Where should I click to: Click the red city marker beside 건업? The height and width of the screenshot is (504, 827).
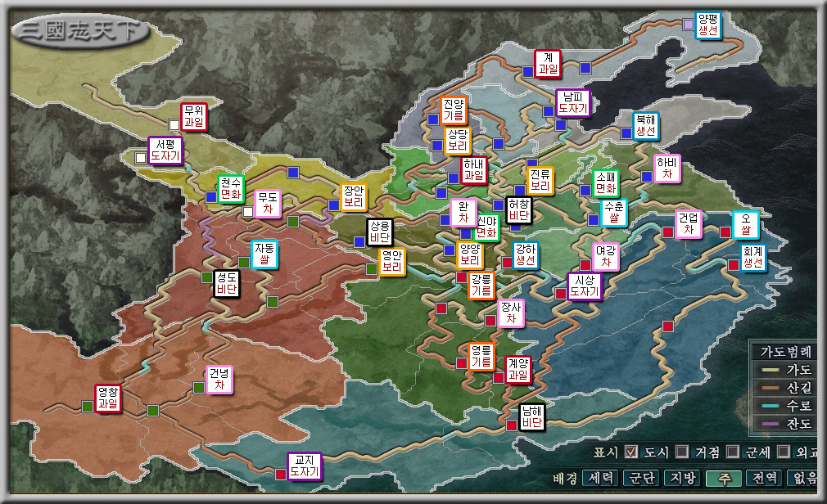[x=668, y=232]
